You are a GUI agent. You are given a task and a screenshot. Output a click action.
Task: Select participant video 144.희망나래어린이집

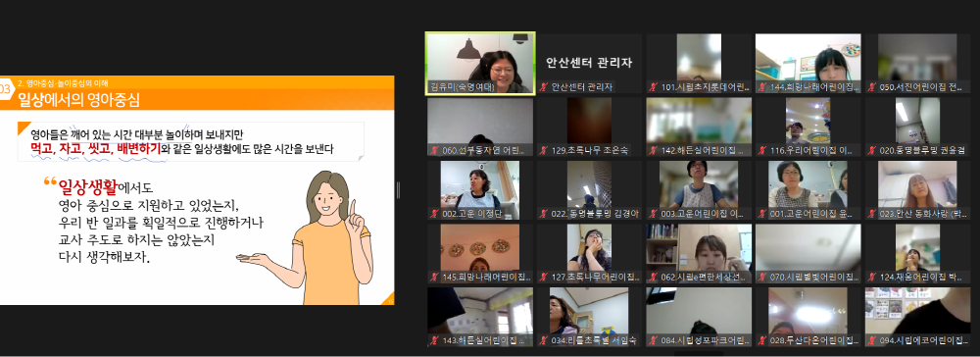coord(808,63)
